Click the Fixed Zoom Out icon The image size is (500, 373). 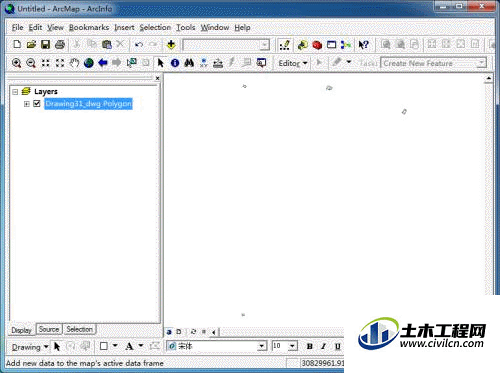tap(60, 63)
